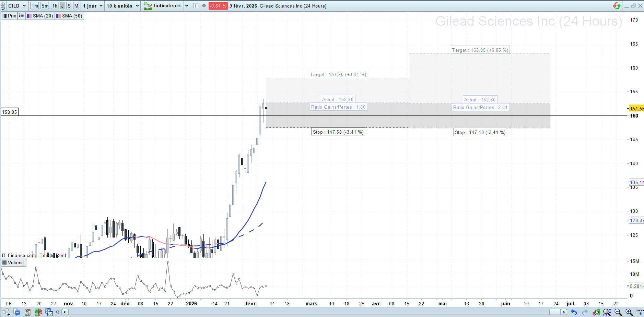Click the 150,05 horizontal line price label
Image resolution: width=644 pixels, height=317 pixels.
coord(10,112)
